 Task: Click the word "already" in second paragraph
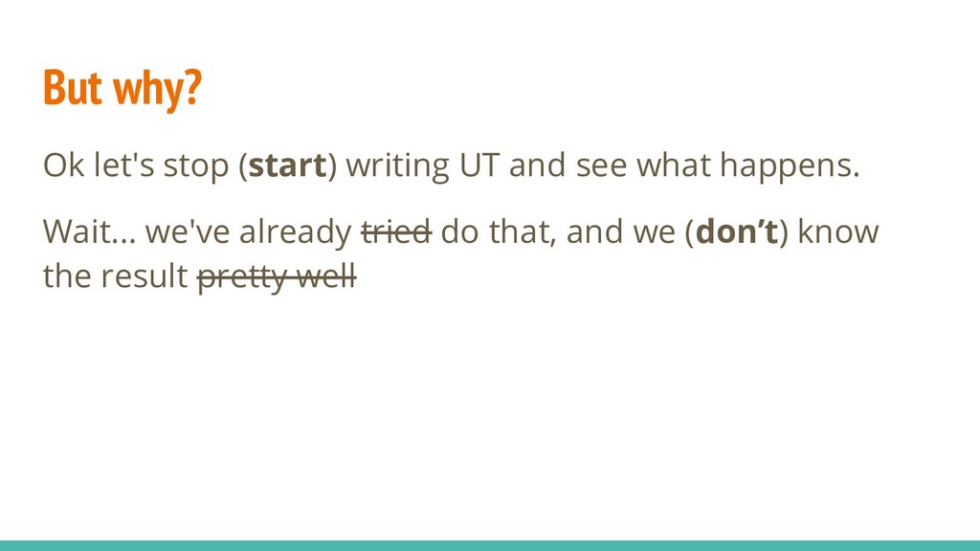coord(296,232)
